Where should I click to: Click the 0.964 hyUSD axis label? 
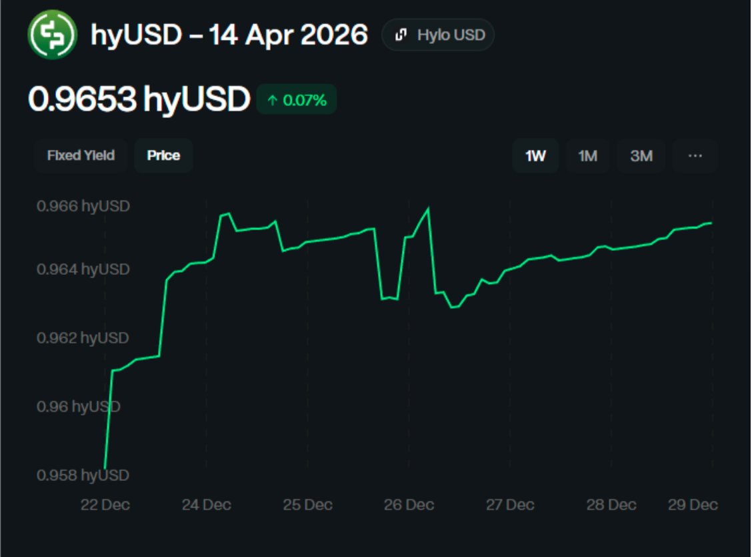83,269
